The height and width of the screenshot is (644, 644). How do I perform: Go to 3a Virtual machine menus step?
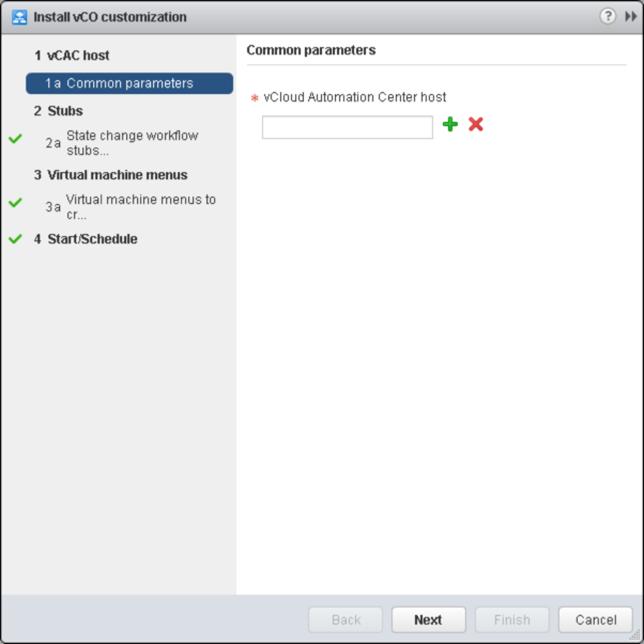pos(130,207)
